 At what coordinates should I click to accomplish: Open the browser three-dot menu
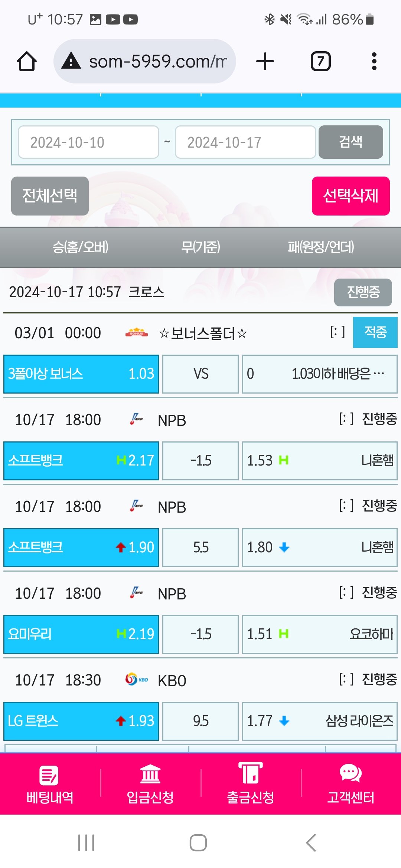tap(374, 61)
